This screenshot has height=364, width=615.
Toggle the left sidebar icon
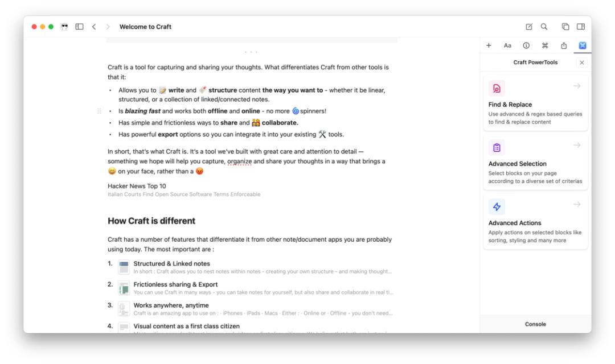click(79, 27)
